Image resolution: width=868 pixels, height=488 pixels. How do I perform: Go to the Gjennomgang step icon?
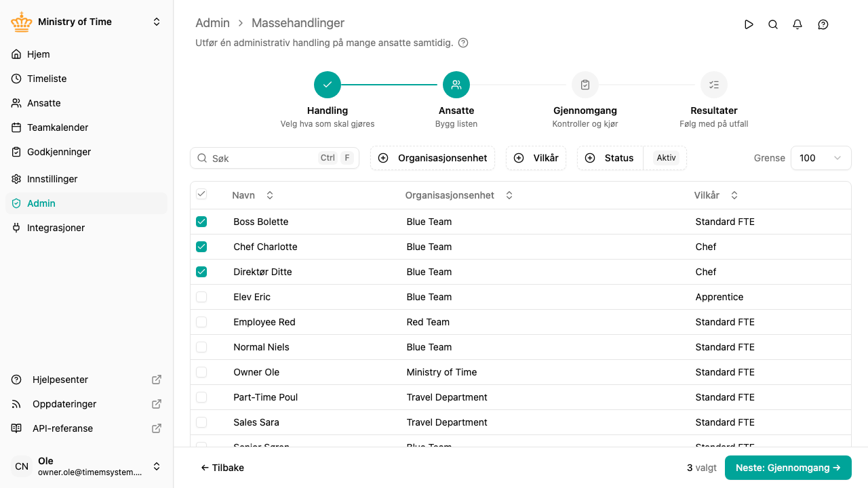click(x=585, y=85)
